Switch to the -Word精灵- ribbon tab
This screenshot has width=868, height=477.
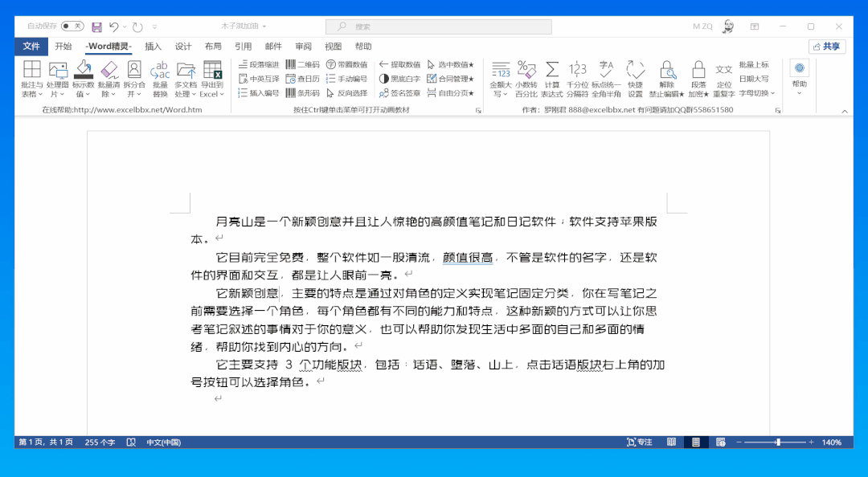[108, 46]
